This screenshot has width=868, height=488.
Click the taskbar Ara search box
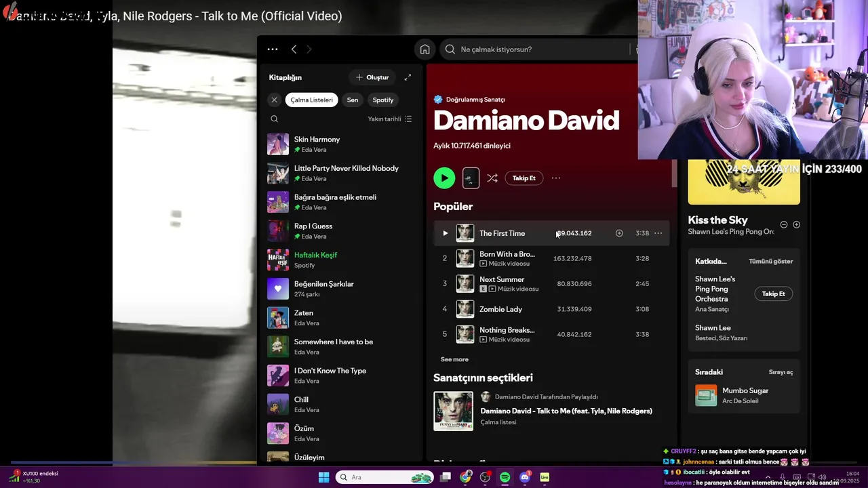click(385, 477)
